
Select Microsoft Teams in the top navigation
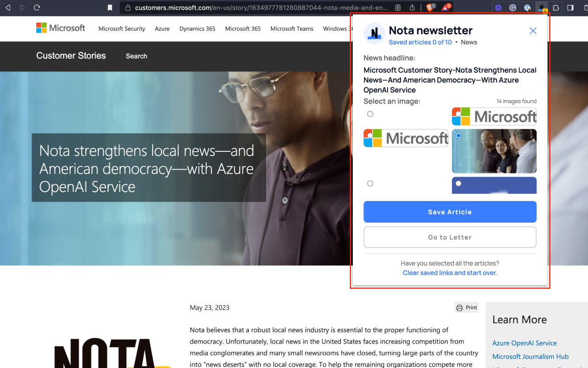(292, 29)
